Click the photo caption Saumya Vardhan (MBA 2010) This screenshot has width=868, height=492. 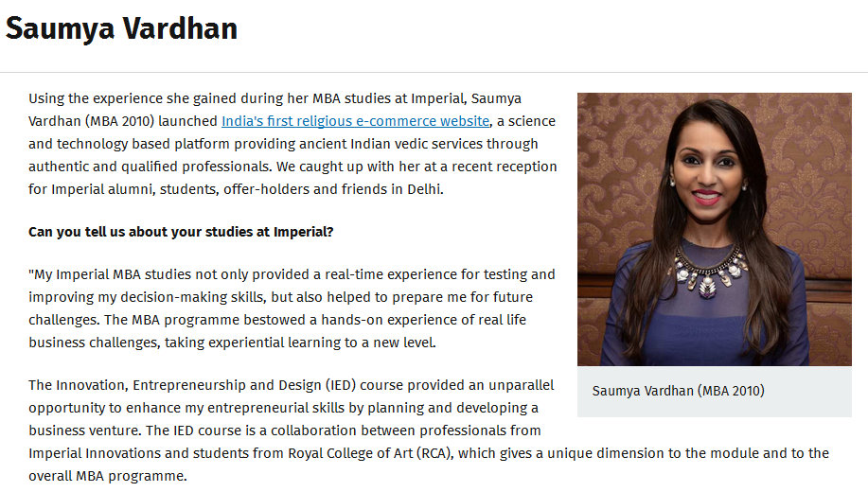678,391
